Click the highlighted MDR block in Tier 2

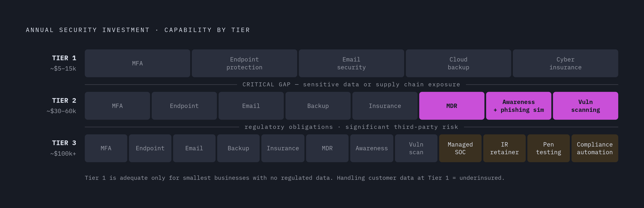pyautogui.click(x=452, y=106)
